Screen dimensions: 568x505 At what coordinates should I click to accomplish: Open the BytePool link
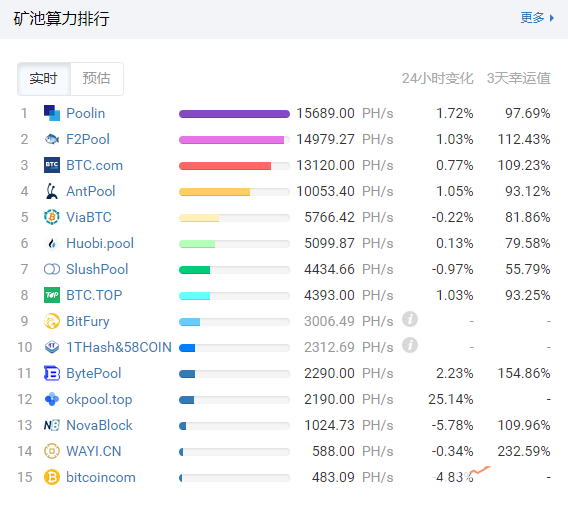(93, 373)
